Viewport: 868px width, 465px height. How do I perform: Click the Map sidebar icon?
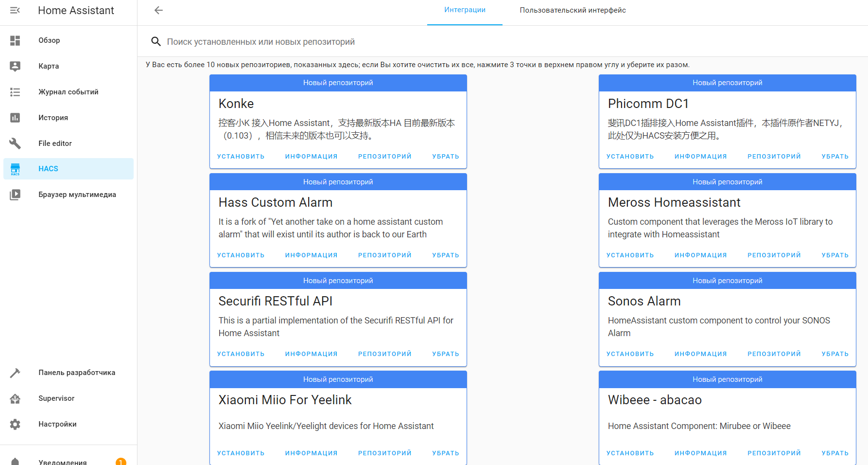(x=15, y=66)
